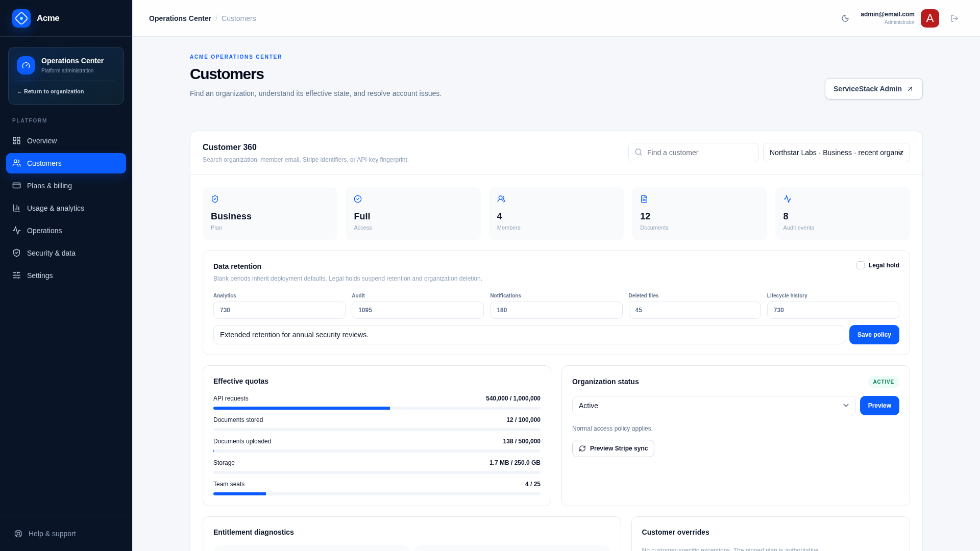Click Operations Center breadcrumb
Screen dimensions: 980x551
tap(180, 18)
